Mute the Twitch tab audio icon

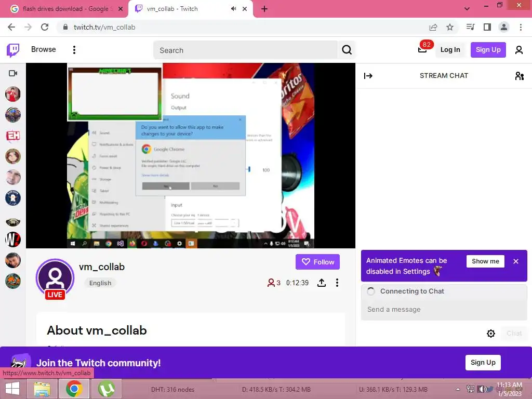[233, 9]
